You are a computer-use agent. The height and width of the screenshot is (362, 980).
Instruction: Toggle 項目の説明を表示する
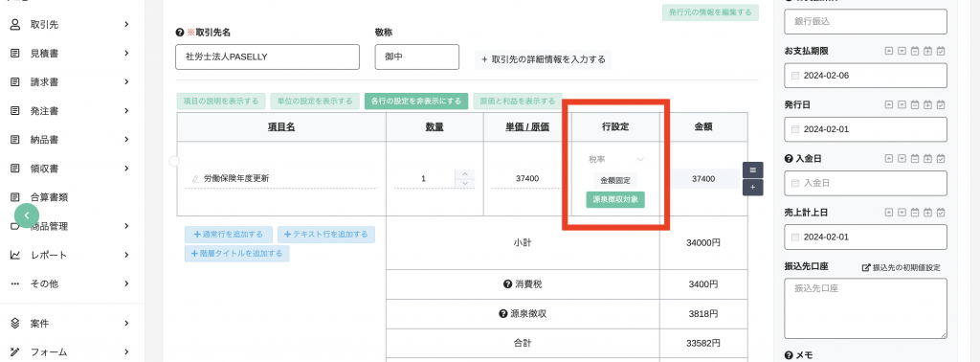(221, 102)
